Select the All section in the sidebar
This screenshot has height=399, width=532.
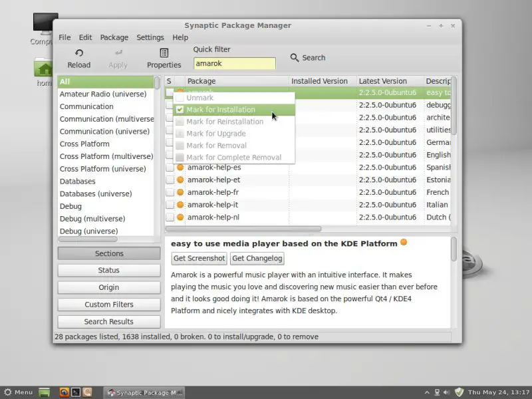click(106, 82)
